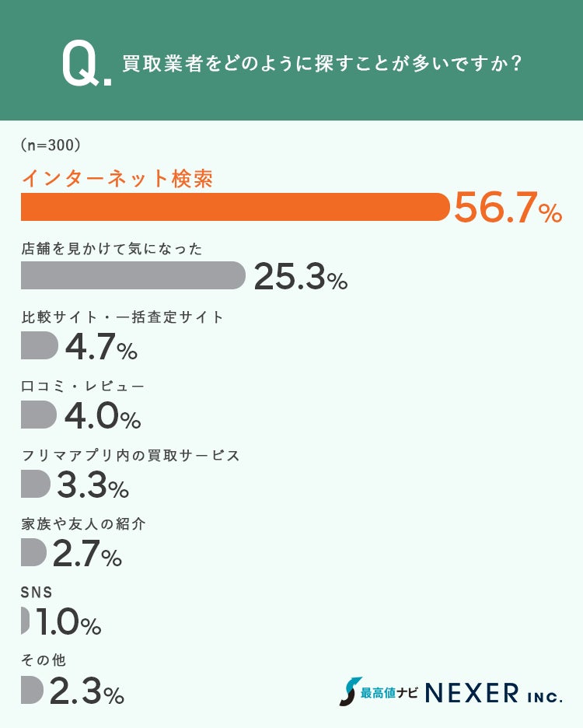The height and width of the screenshot is (728, 583).
Task: Click the small gray SNS bar
Action: pyautogui.click(x=25, y=621)
